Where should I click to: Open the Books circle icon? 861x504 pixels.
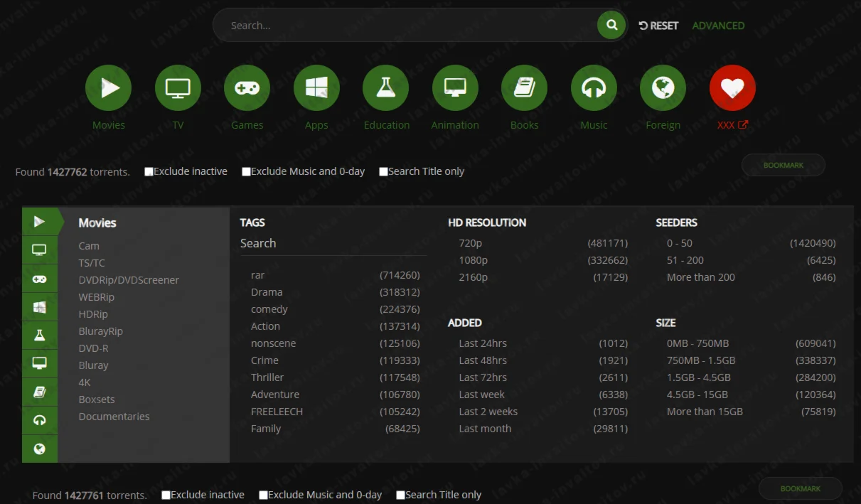(x=524, y=88)
